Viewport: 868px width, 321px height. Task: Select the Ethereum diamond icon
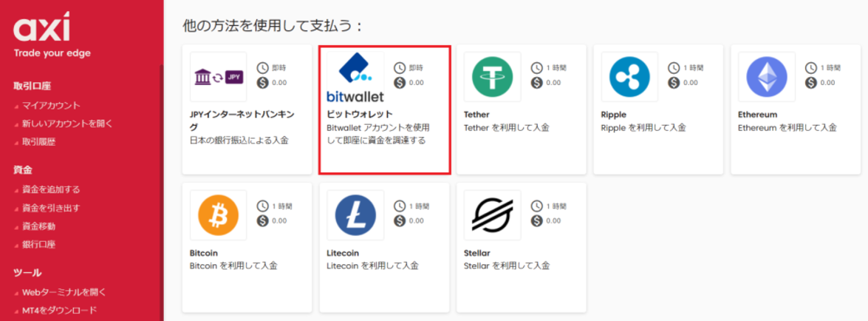(x=766, y=77)
